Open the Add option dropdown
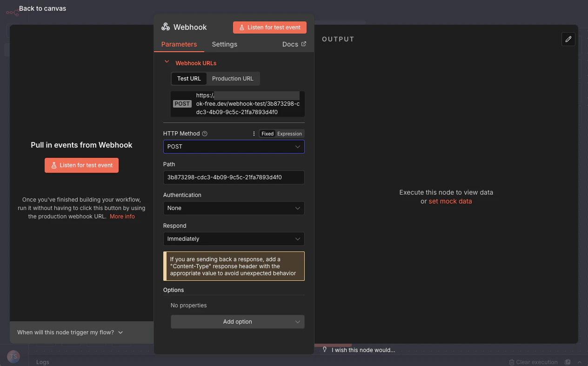Viewport: 588px width, 366px height. [238, 322]
